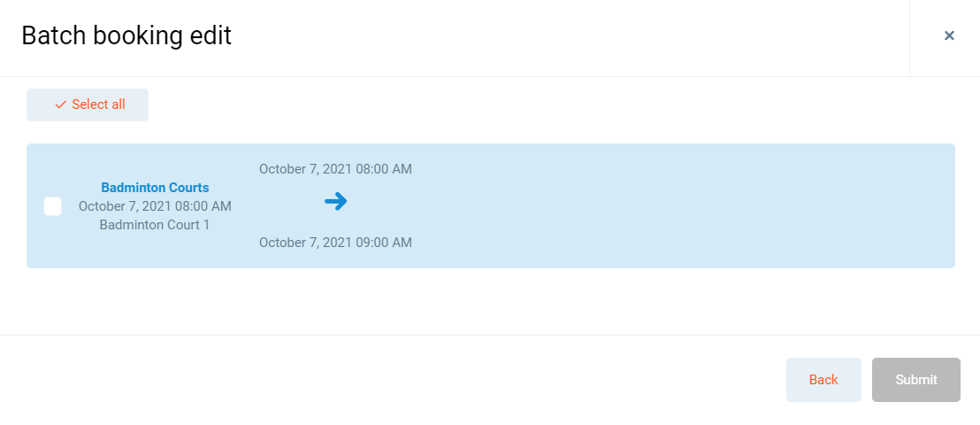Click the word "Batch" in the dialog heading

(x=50, y=36)
